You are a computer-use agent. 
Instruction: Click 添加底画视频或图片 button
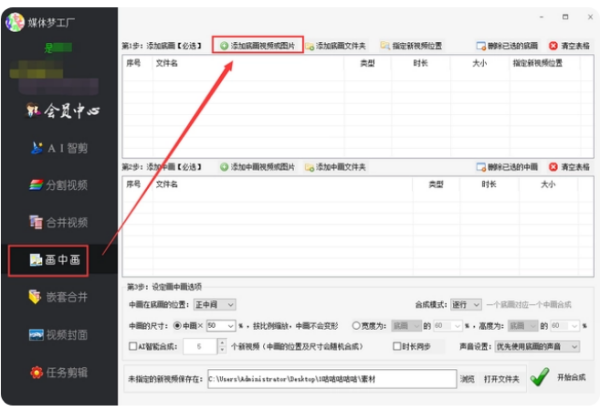coord(257,46)
